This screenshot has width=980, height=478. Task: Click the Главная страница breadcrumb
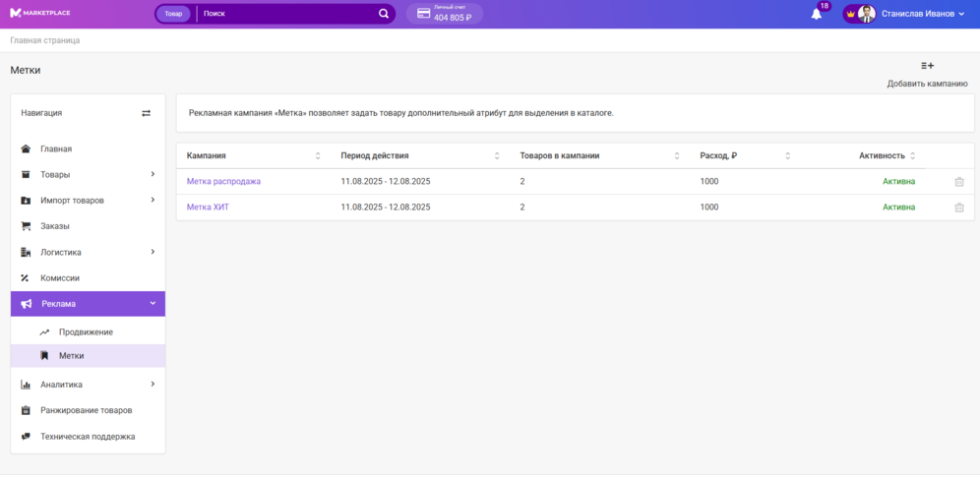coord(44,40)
